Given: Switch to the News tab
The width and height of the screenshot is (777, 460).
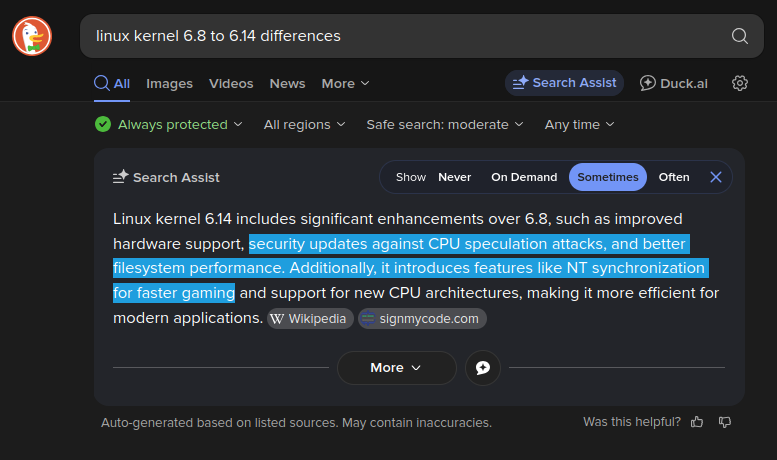Looking at the screenshot, I should 287,84.
